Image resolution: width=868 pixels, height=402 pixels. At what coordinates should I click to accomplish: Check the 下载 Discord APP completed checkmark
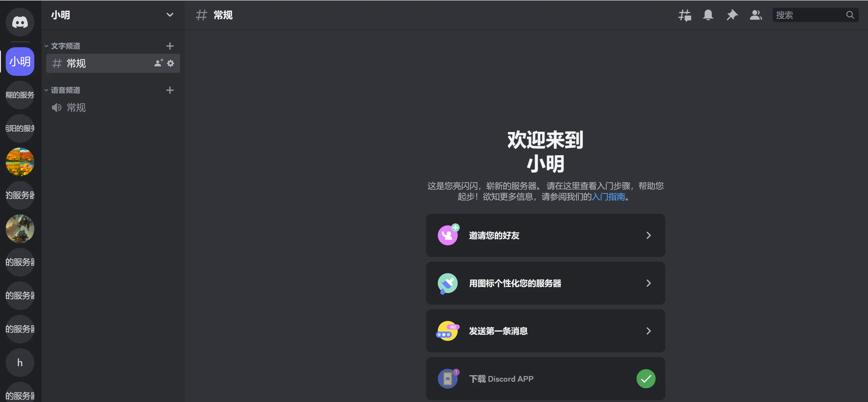(x=645, y=379)
